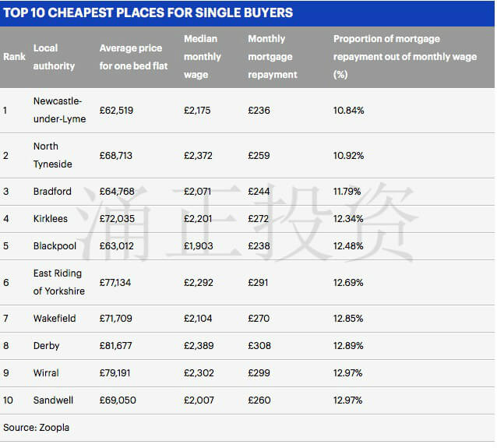
Task: Click East Riding of Yorkshire name
Action: 59,282
